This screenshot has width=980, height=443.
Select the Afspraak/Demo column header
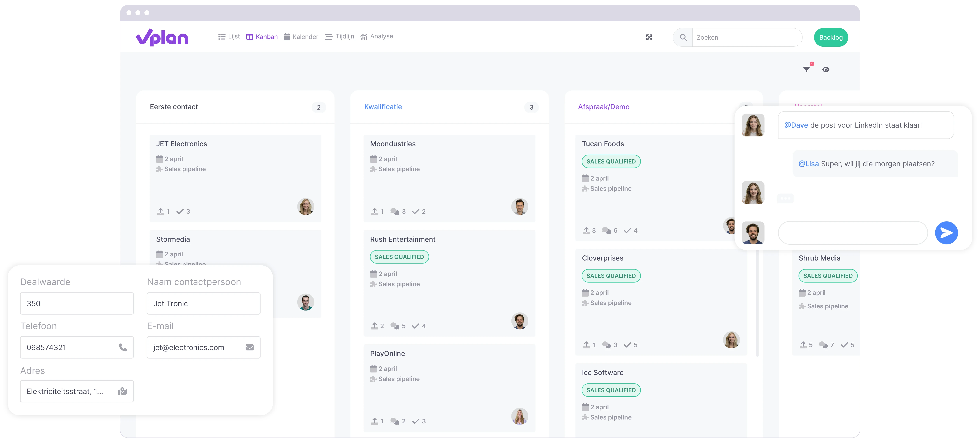pyautogui.click(x=603, y=107)
